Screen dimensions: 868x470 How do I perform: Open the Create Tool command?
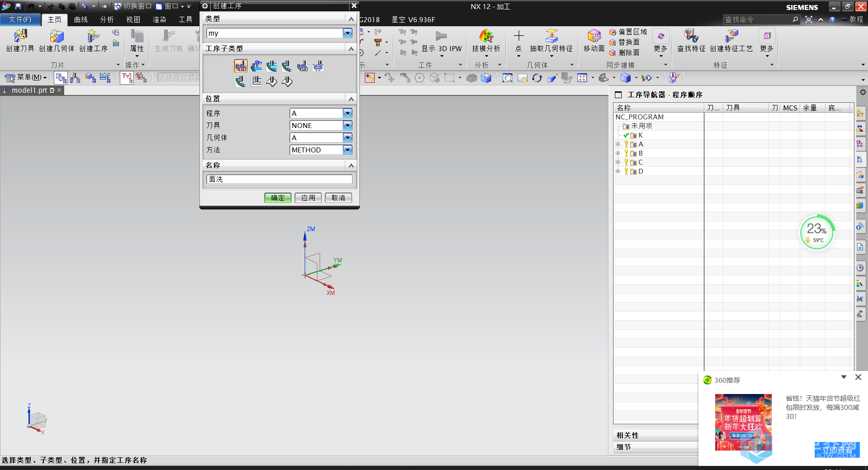click(20, 41)
